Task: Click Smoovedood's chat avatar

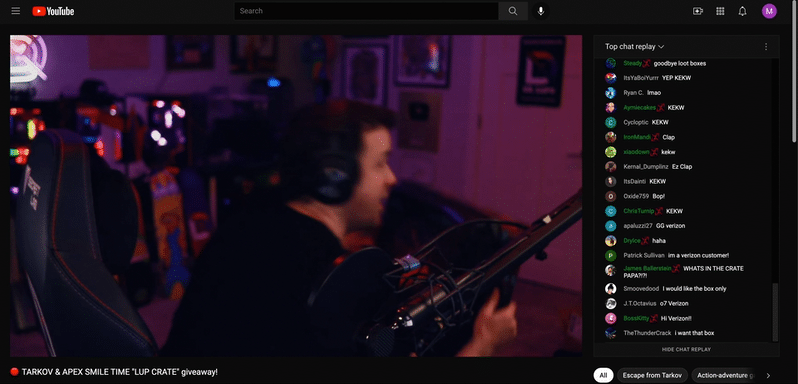Action: click(x=611, y=288)
